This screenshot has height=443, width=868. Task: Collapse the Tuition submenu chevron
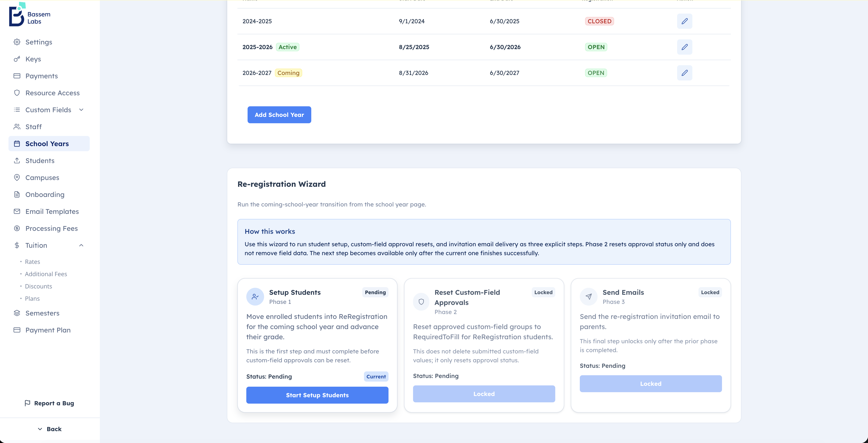click(81, 245)
